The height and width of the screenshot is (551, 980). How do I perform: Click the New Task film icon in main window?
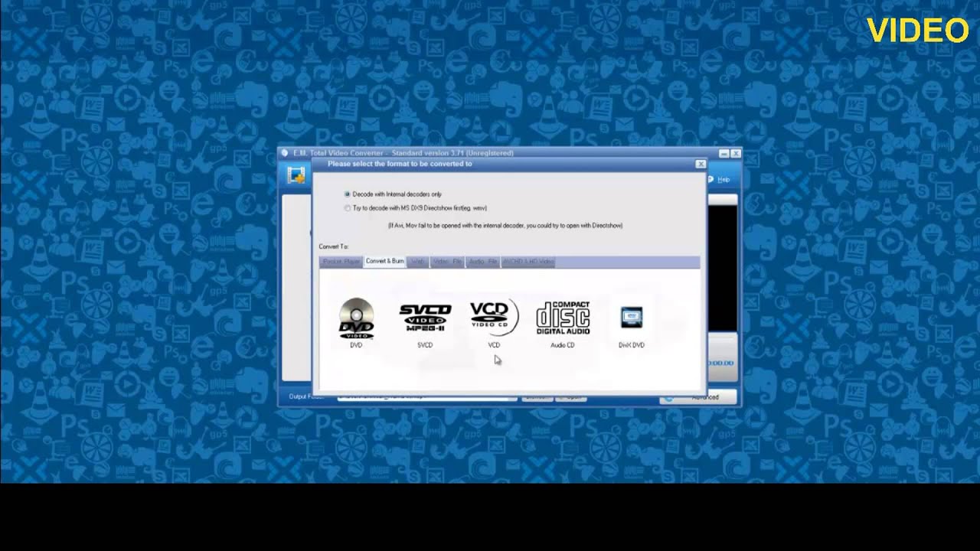pos(296,175)
